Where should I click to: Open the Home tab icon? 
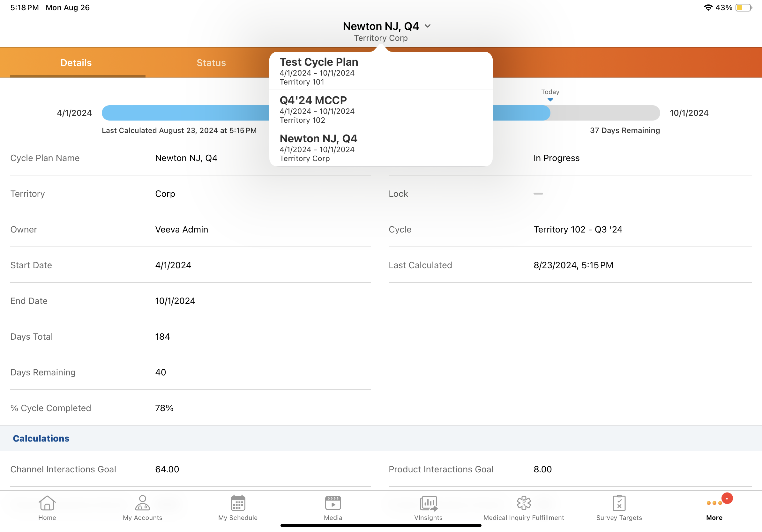tap(47, 503)
